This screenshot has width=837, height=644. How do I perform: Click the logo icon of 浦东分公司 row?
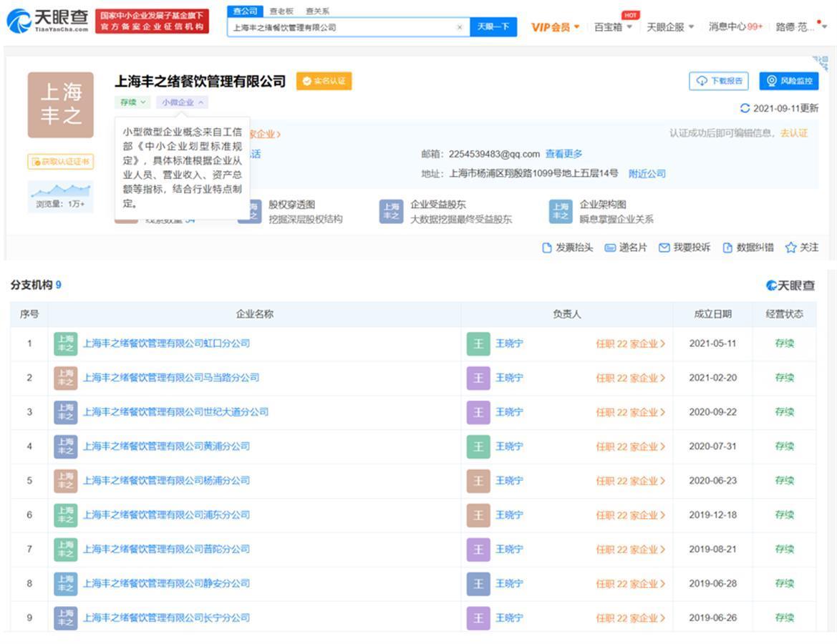click(66, 515)
